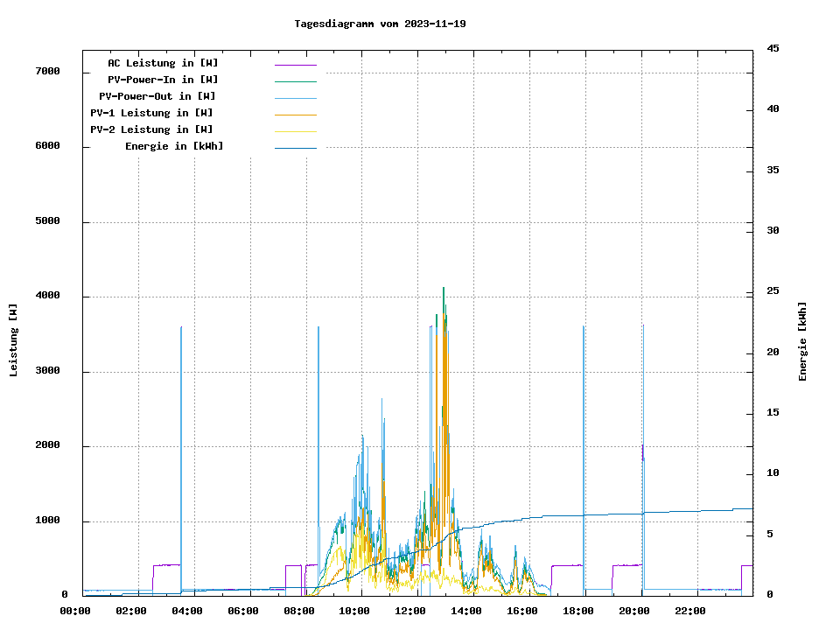
Task: Click the Energie in [kWh] legend line sample
Action: 295,147
